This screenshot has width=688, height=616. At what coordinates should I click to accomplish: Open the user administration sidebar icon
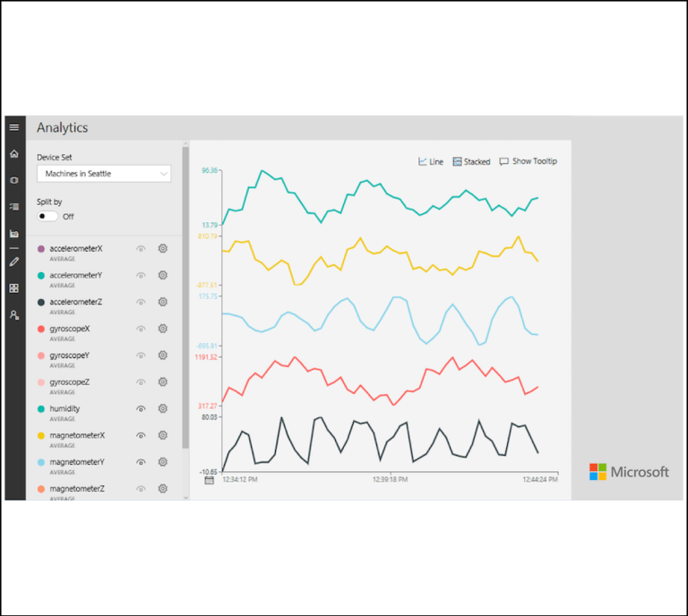tap(14, 315)
